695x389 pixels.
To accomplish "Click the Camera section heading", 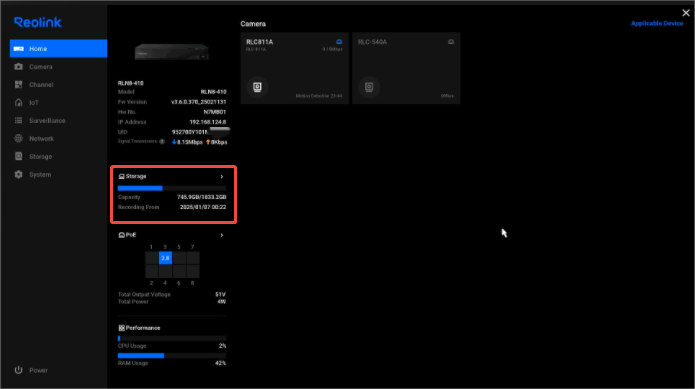I will [x=253, y=24].
